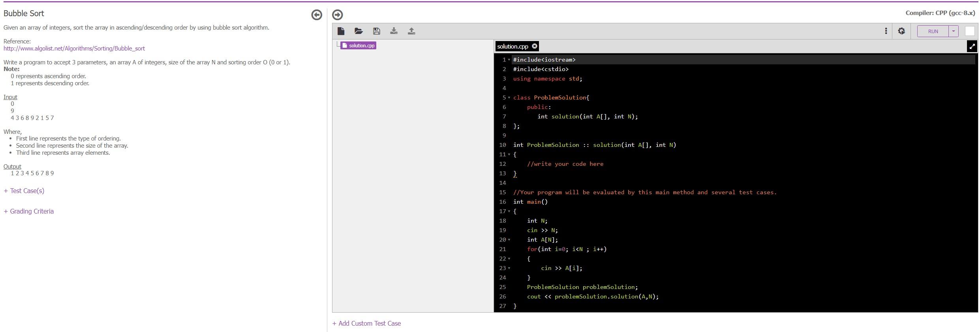The height and width of the screenshot is (332, 980).
Task: Click '#include<cstdio>' code line
Action: point(541,69)
